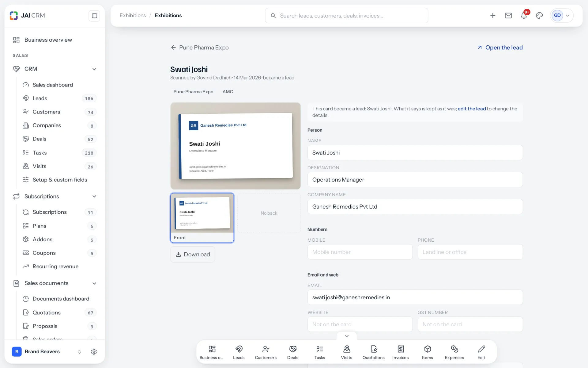Open the mail inbox icon
This screenshot has width=588, height=368.
(x=508, y=16)
